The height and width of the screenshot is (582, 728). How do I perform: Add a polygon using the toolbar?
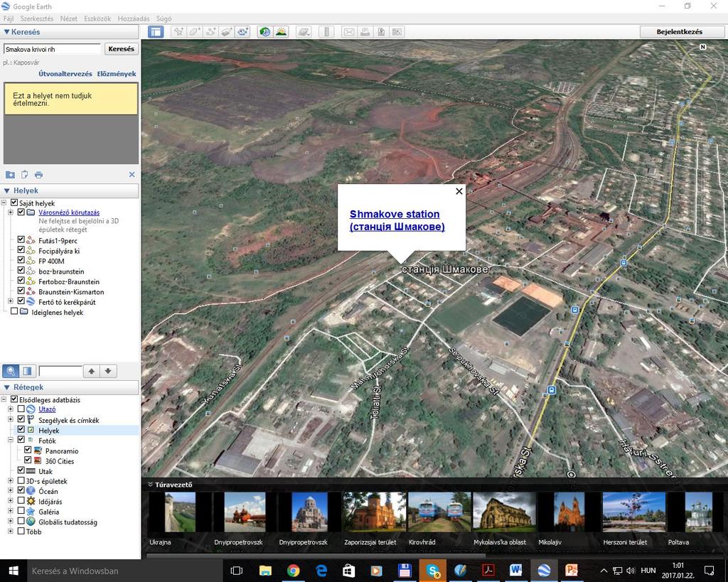195,31
